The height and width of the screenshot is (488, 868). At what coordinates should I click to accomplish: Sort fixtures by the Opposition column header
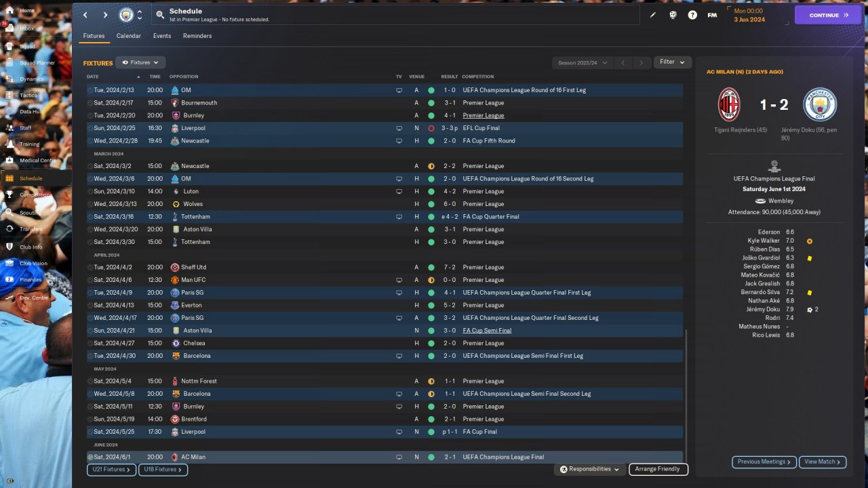tap(184, 77)
